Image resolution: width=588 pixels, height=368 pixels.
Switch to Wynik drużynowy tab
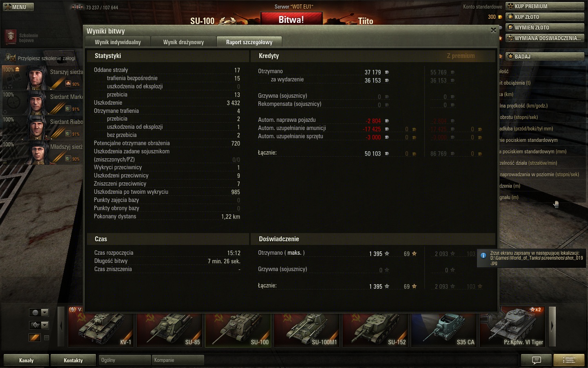tap(183, 42)
